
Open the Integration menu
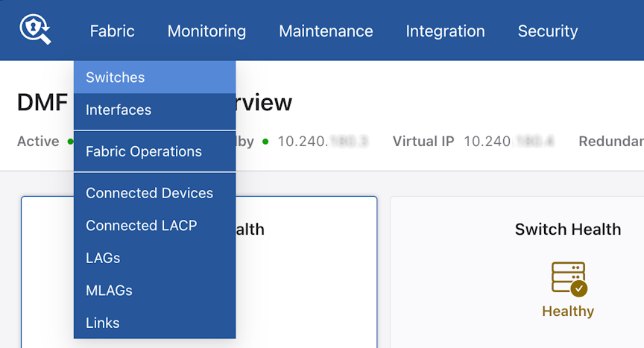[445, 31]
